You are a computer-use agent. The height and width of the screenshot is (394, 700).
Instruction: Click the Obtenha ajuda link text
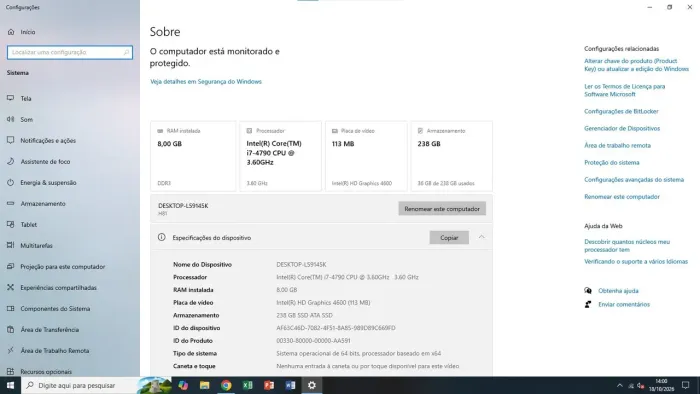coord(618,290)
